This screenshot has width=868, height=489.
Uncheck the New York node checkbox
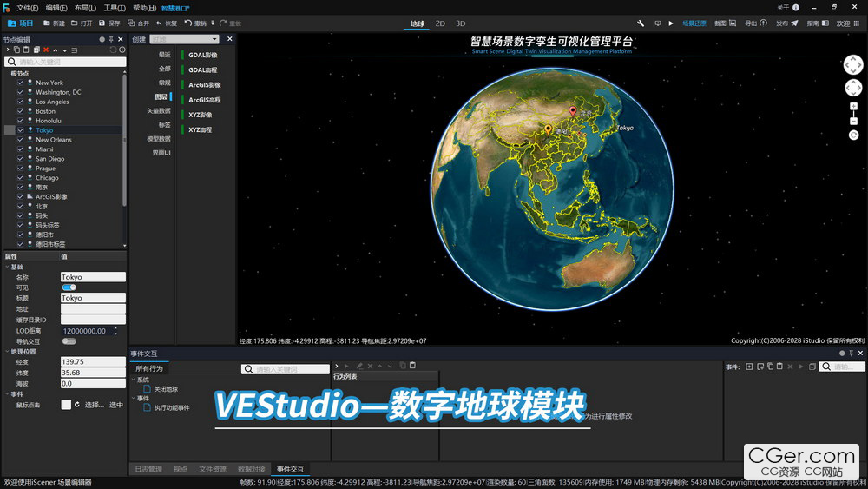pyautogui.click(x=21, y=83)
